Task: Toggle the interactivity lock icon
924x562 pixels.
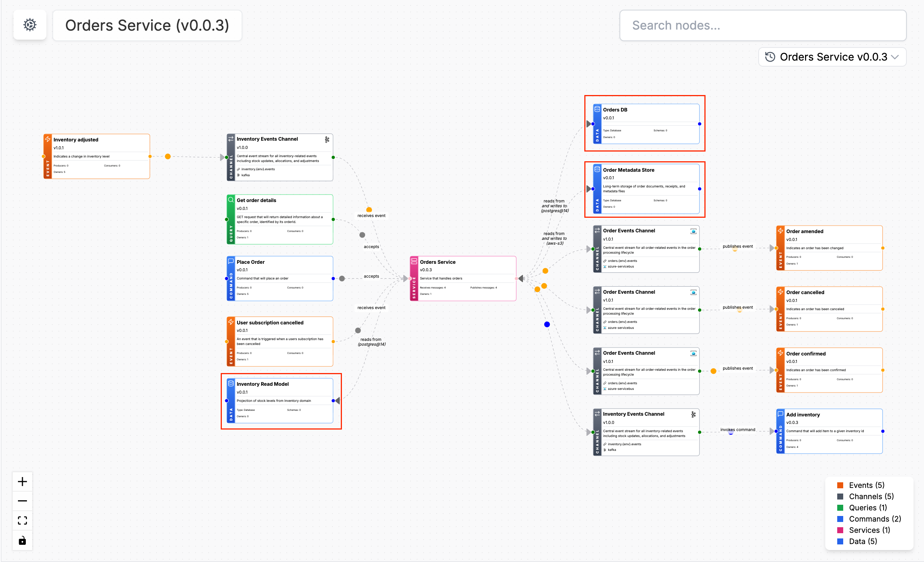Action: coord(22,540)
